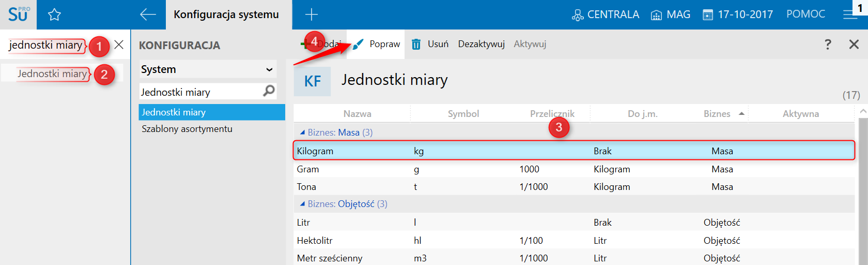Click the symbol cell m3
Image resolution: width=868 pixels, height=265 pixels.
(420, 258)
